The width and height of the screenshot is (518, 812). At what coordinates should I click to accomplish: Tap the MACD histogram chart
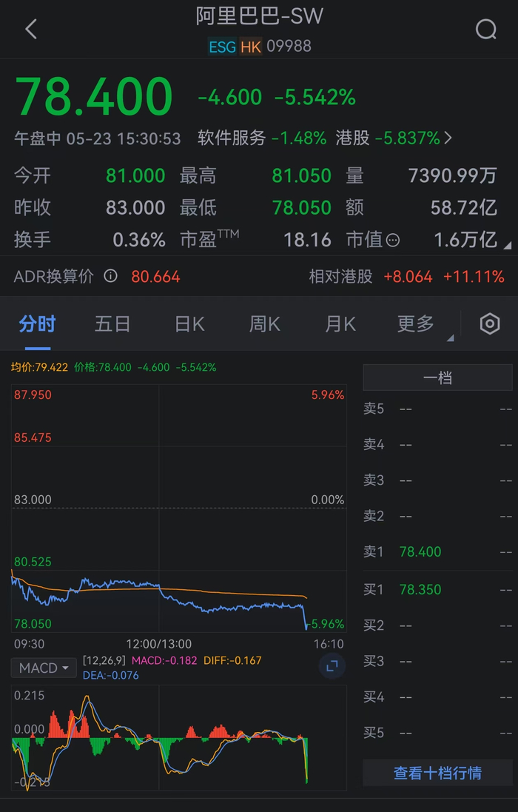pyautogui.click(x=178, y=738)
